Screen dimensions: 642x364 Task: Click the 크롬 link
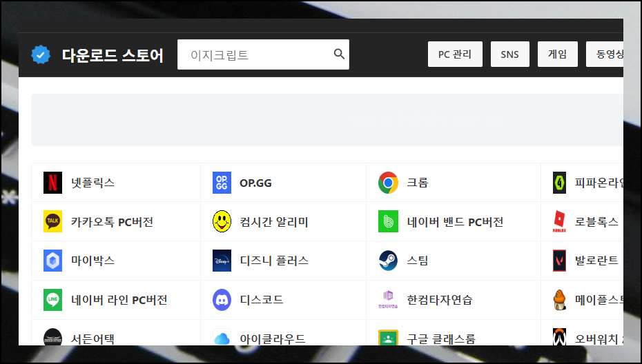(x=417, y=183)
